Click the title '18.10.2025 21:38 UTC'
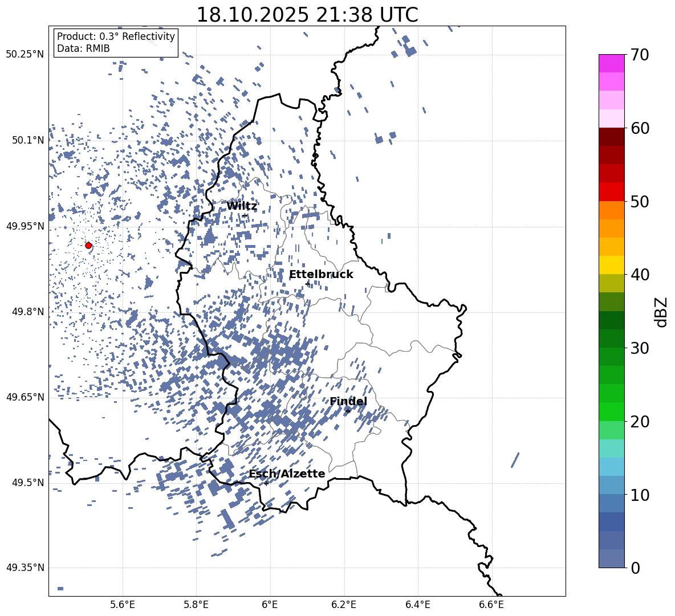This screenshot has height=616, width=675. [307, 15]
